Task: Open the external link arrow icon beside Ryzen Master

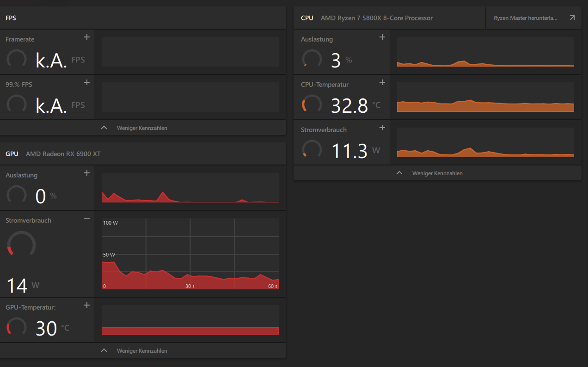Action: pyautogui.click(x=572, y=18)
